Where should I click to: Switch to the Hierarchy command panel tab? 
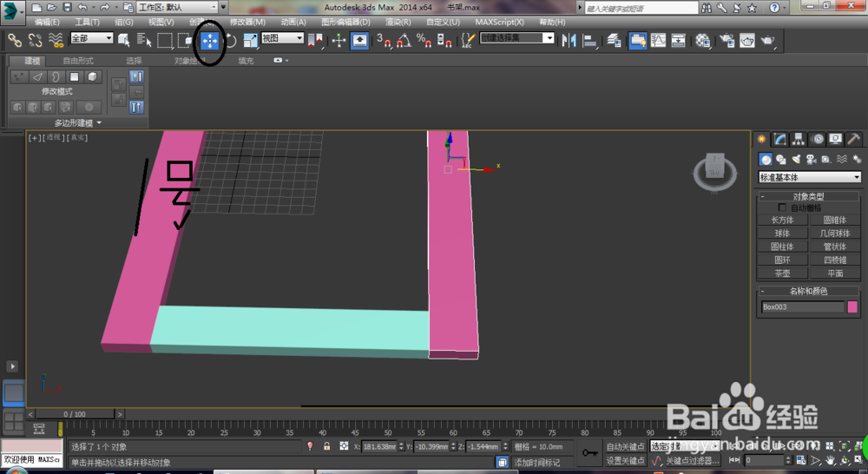[799, 139]
